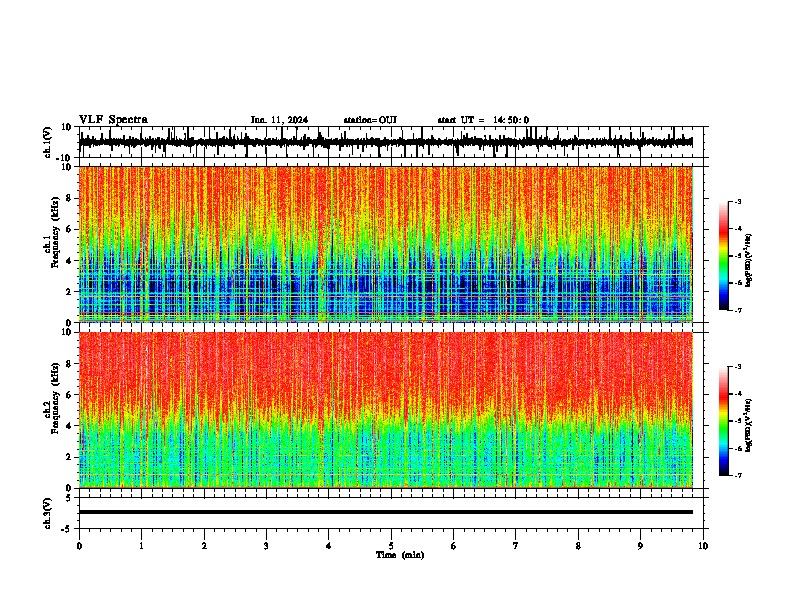Select the "start UT = 14:50:0" text
The height and width of the screenshot is (612, 792).
click(483, 120)
